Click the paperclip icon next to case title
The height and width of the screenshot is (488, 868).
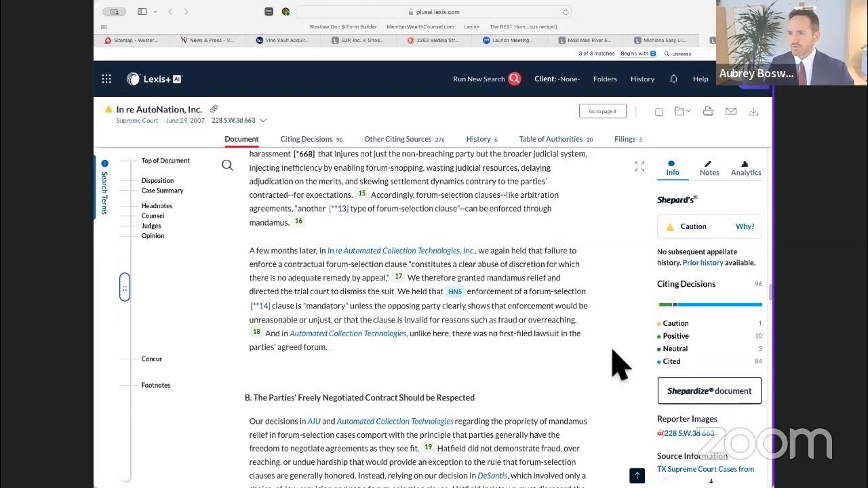(214, 109)
